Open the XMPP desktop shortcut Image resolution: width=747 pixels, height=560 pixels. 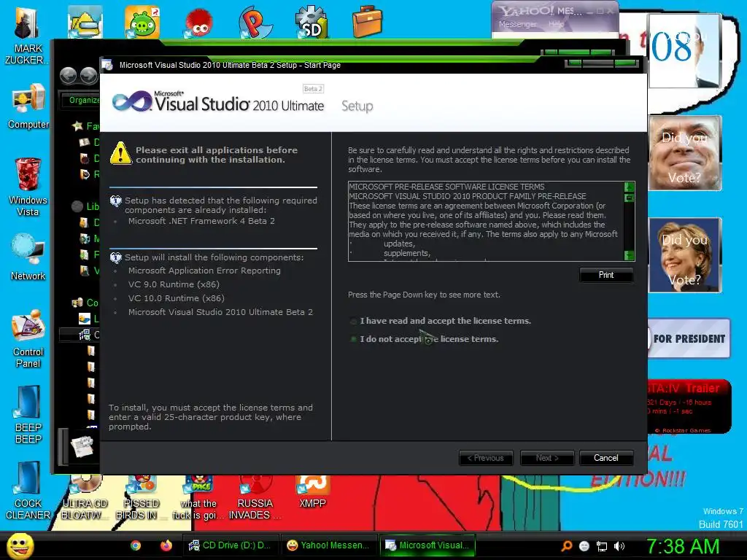tap(312, 492)
